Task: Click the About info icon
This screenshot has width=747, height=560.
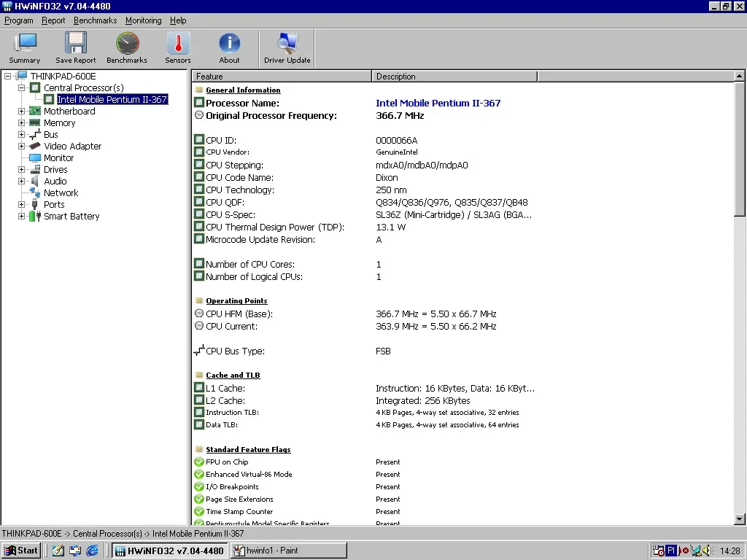Action: [229, 43]
